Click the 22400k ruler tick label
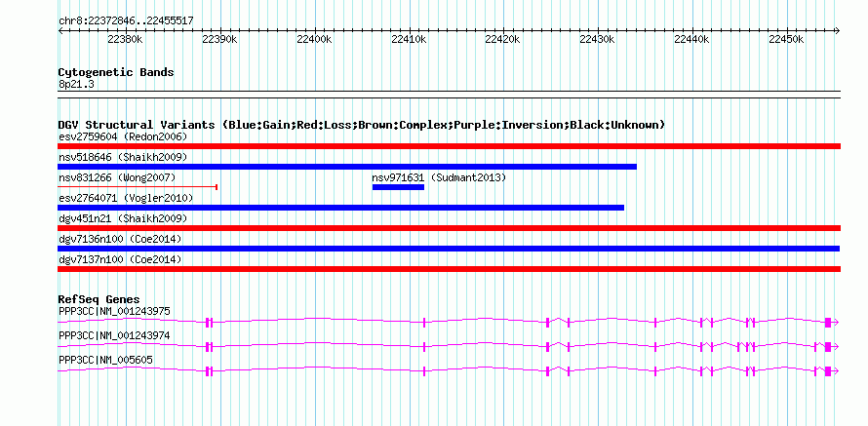The width and height of the screenshot is (868, 426). [x=314, y=39]
